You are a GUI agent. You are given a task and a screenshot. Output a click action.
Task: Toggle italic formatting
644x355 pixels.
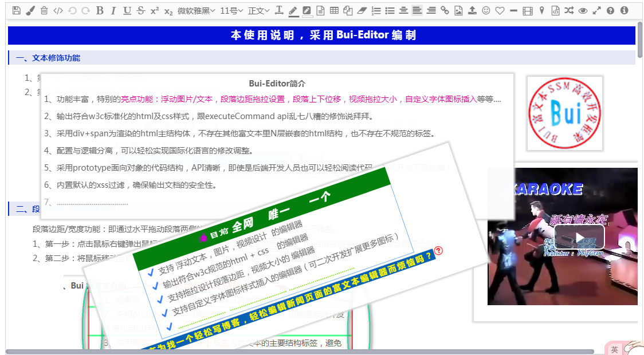tap(113, 11)
